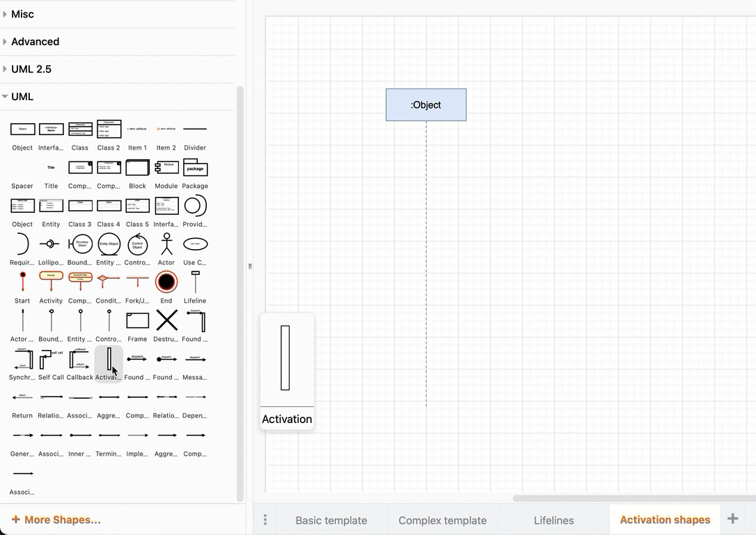Expand the Misc shapes section

tap(22, 14)
